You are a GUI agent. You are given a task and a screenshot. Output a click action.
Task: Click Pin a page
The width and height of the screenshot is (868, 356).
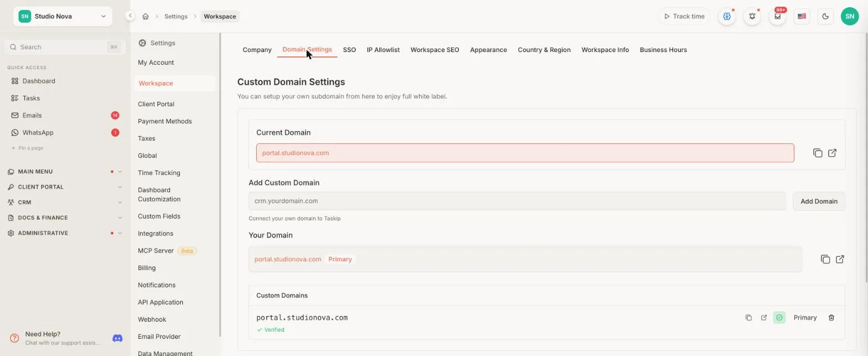(x=28, y=148)
